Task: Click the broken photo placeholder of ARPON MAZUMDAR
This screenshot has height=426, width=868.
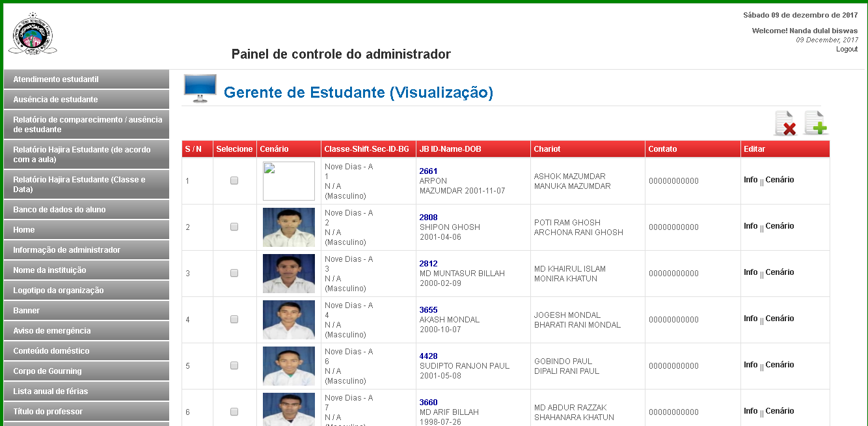Action: (289, 181)
